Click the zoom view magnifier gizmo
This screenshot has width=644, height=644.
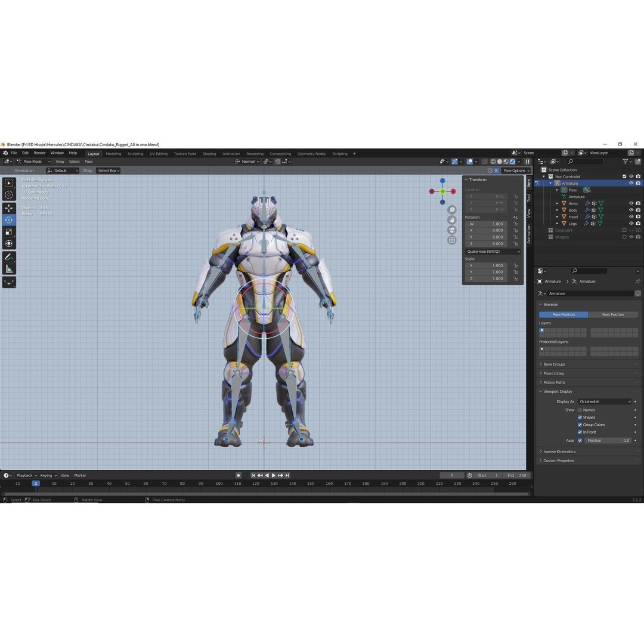click(452, 210)
